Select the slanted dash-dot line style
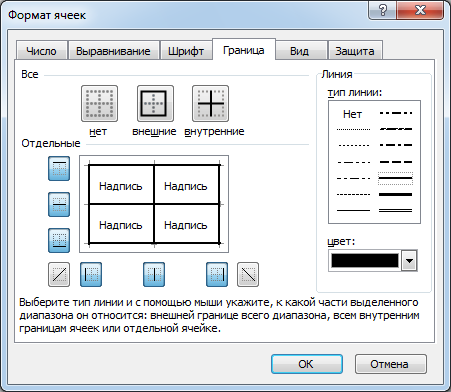 coord(396,129)
